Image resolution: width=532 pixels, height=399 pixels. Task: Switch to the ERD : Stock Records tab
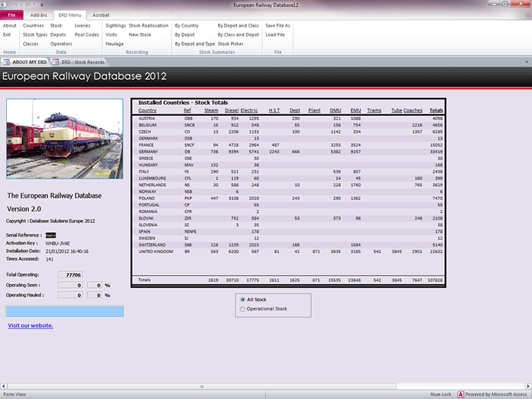pyautogui.click(x=79, y=62)
